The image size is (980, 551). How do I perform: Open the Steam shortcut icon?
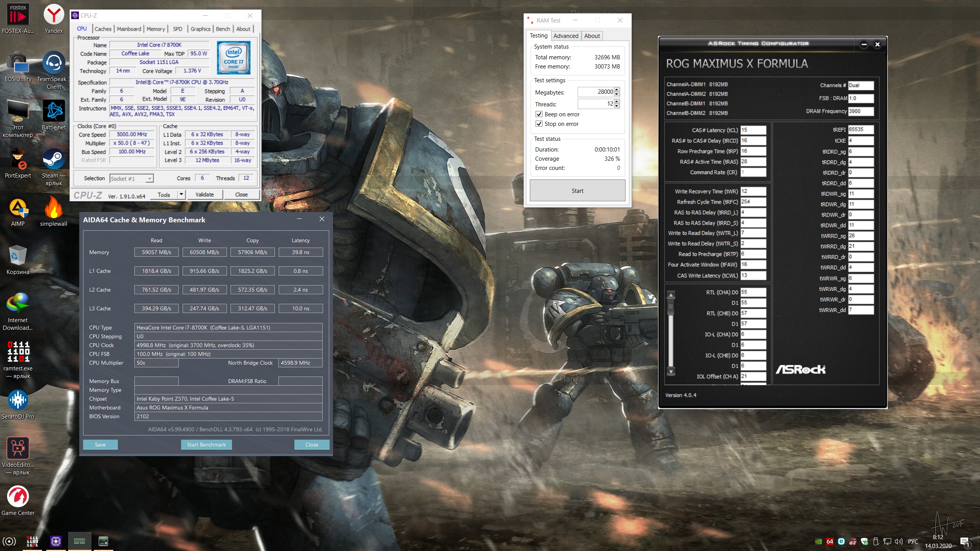pos(54,159)
